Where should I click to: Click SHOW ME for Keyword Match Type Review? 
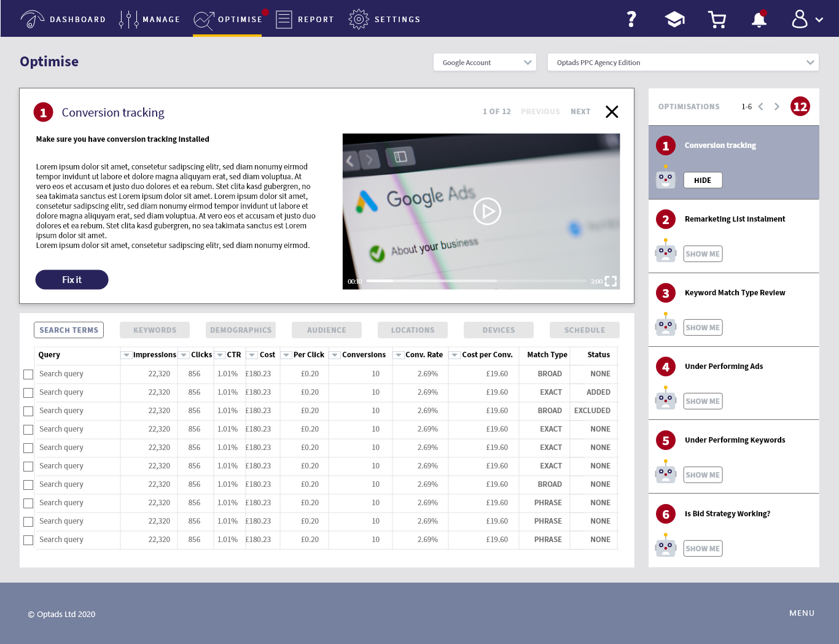[x=703, y=327]
